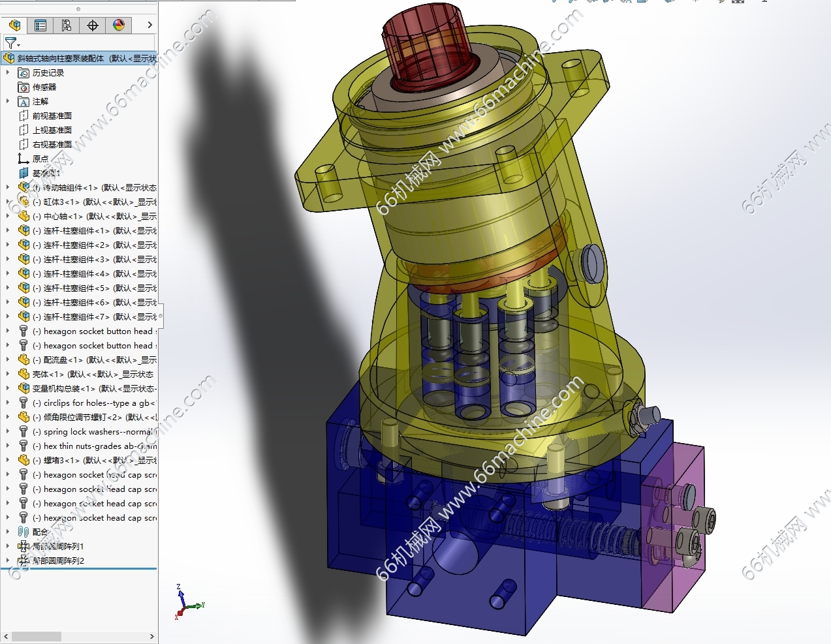Show more manager tabs with right arrow

149,25
